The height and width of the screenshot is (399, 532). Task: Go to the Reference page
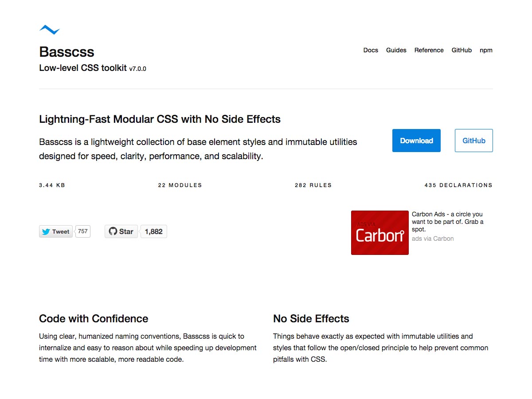click(x=429, y=50)
